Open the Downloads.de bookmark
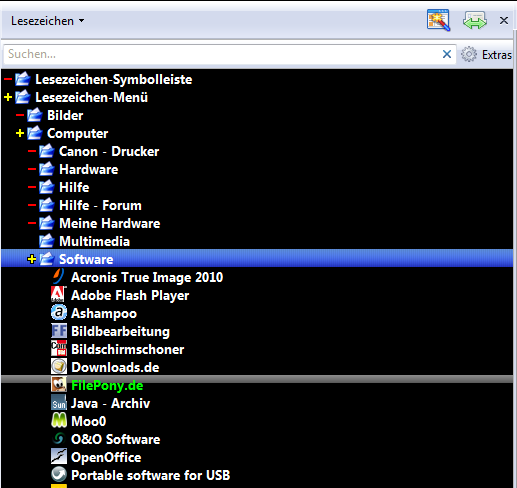 click(x=115, y=367)
